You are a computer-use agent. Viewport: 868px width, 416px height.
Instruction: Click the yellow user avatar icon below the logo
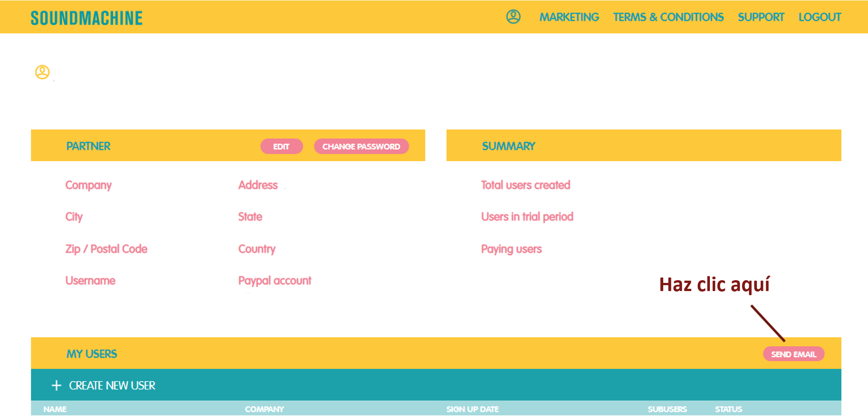(x=43, y=72)
